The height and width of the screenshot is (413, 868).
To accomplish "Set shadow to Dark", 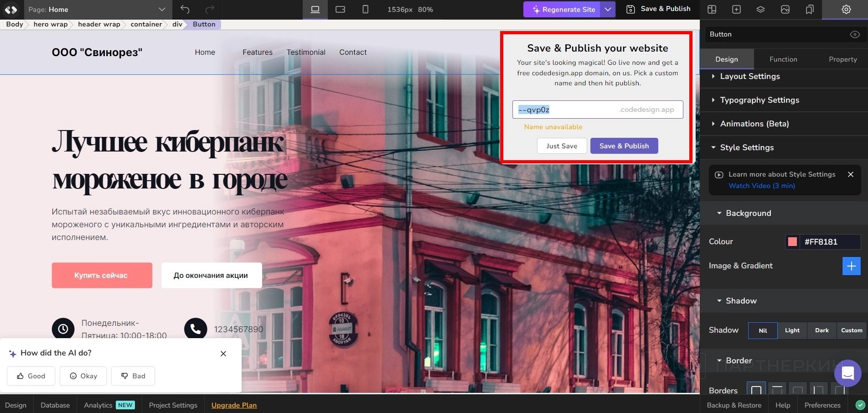I will click(x=822, y=330).
